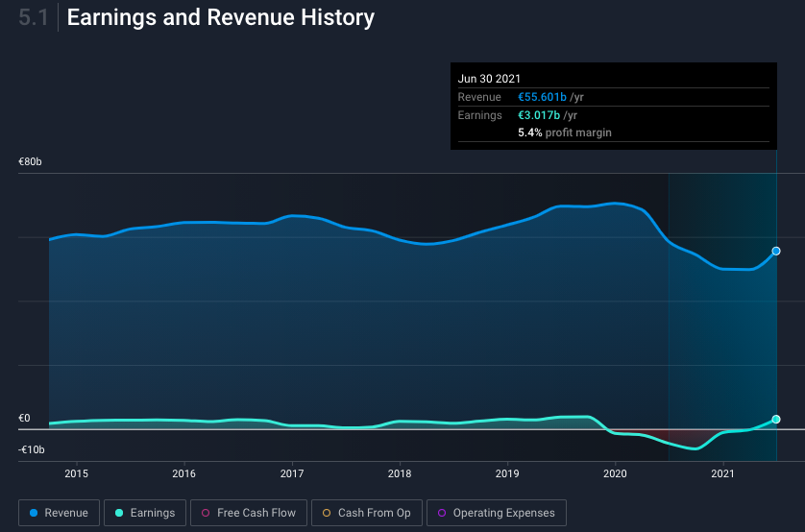Select the 2015 label on the time axis
The height and width of the screenshot is (532, 805).
click(x=77, y=474)
